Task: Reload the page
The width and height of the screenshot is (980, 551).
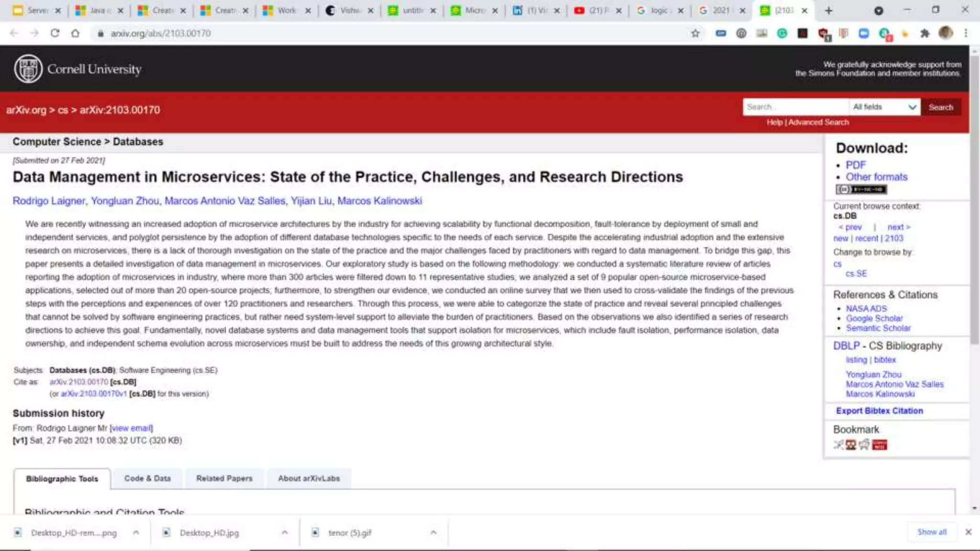Action: pos(55,33)
